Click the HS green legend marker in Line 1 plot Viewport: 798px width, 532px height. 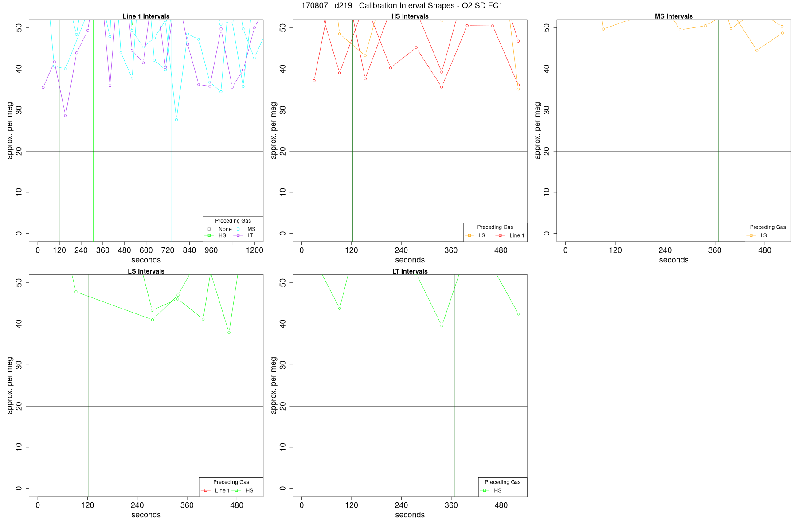[209, 235]
